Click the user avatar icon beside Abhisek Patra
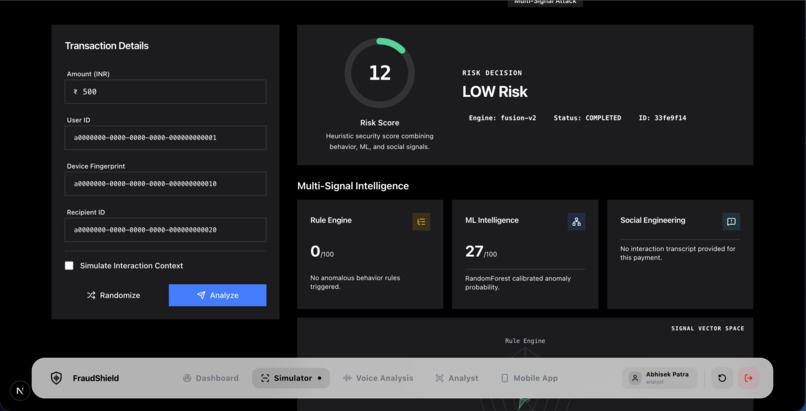The width and height of the screenshot is (806, 411). 635,378
